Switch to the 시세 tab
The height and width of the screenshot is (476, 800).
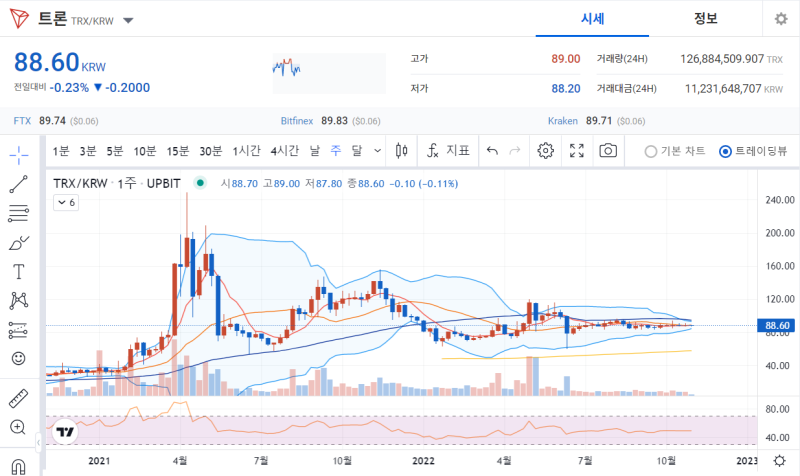(592, 19)
